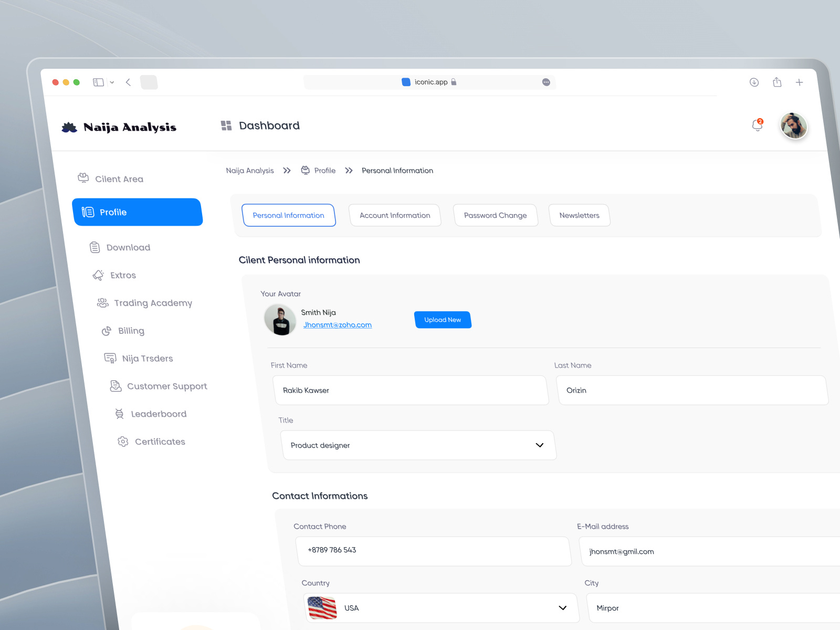Click the Nija Trsders sidebar icon
This screenshot has height=630, width=840.
click(x=110, y=358)
